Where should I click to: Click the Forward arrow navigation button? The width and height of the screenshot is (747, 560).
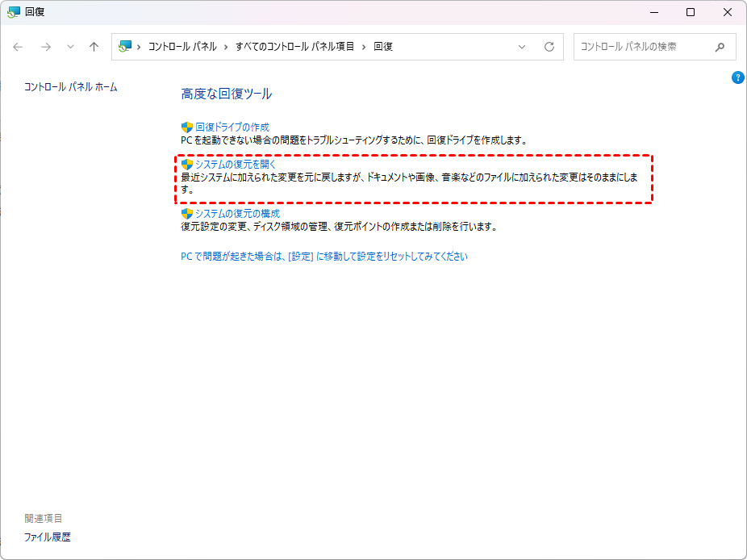(45, 47)
